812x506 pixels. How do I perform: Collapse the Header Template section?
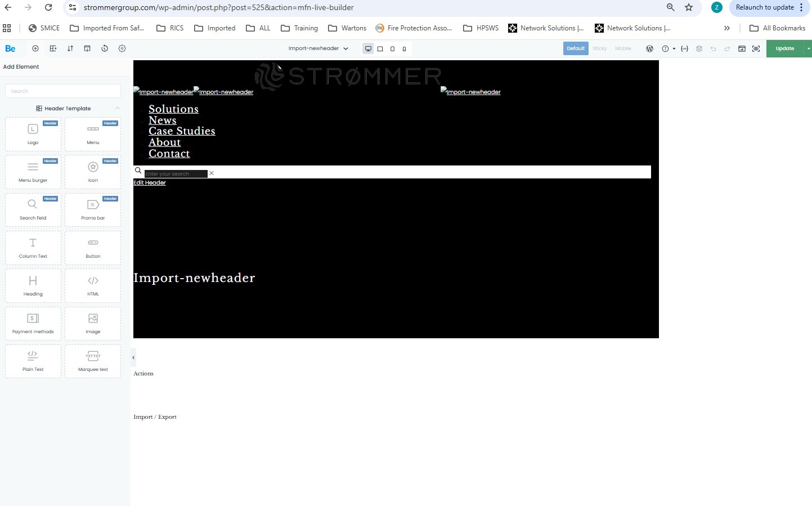pyautogui.click(x=117, y=109)
